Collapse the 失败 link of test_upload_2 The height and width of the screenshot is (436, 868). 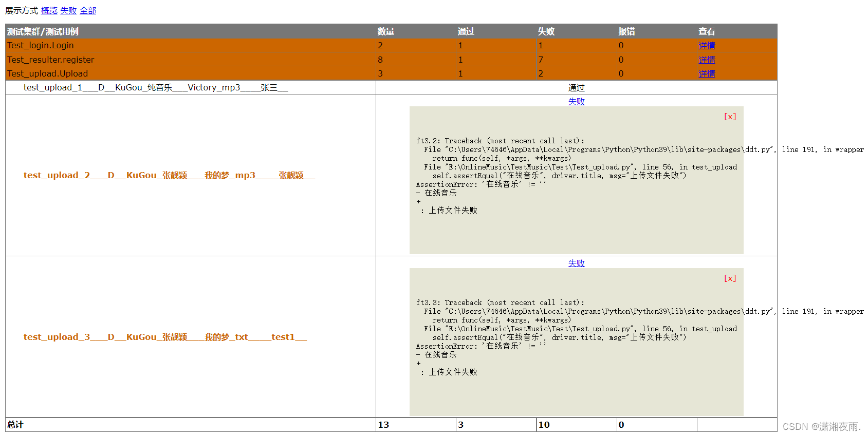tap(576, 101)
